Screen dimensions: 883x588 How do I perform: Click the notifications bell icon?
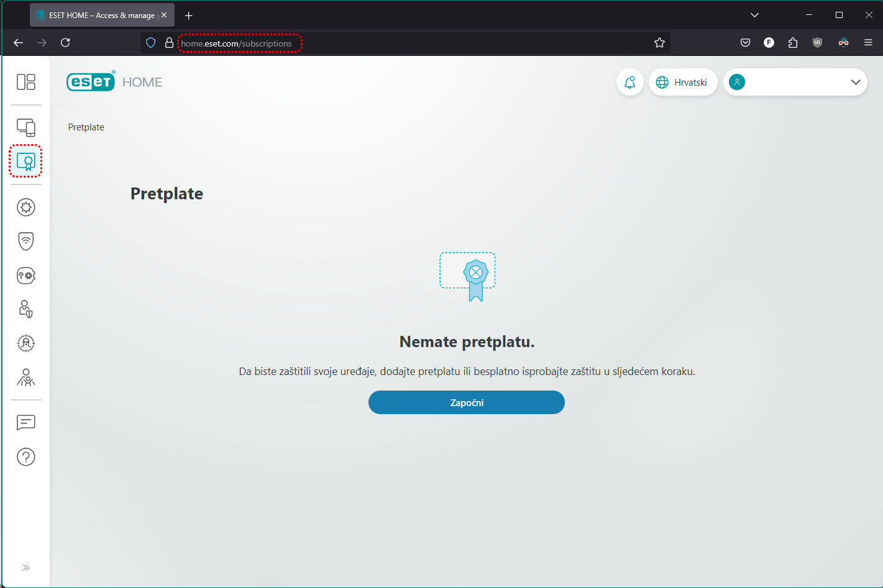(x=629, y=82)
